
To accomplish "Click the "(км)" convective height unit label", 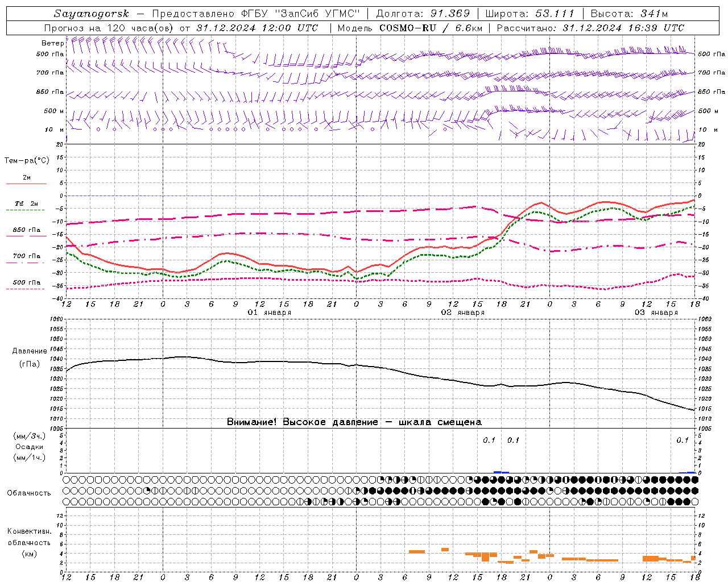I will click(x=30, y=554).
